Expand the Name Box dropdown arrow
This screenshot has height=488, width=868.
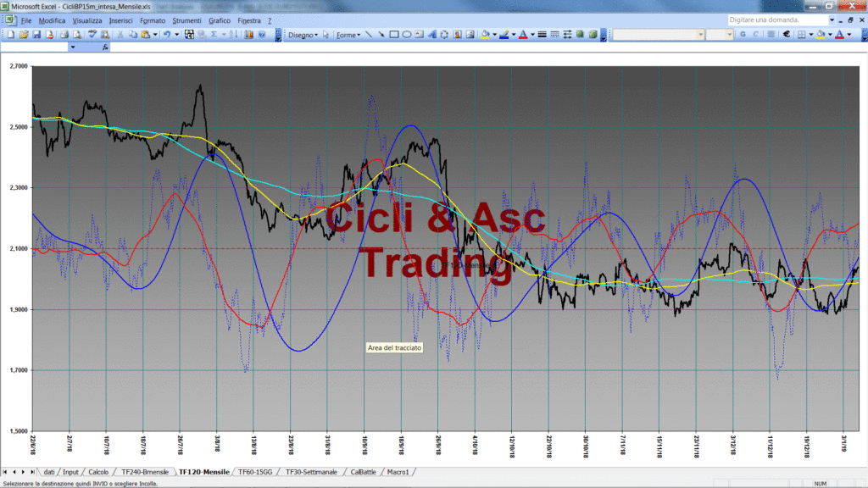click(73, 47)
